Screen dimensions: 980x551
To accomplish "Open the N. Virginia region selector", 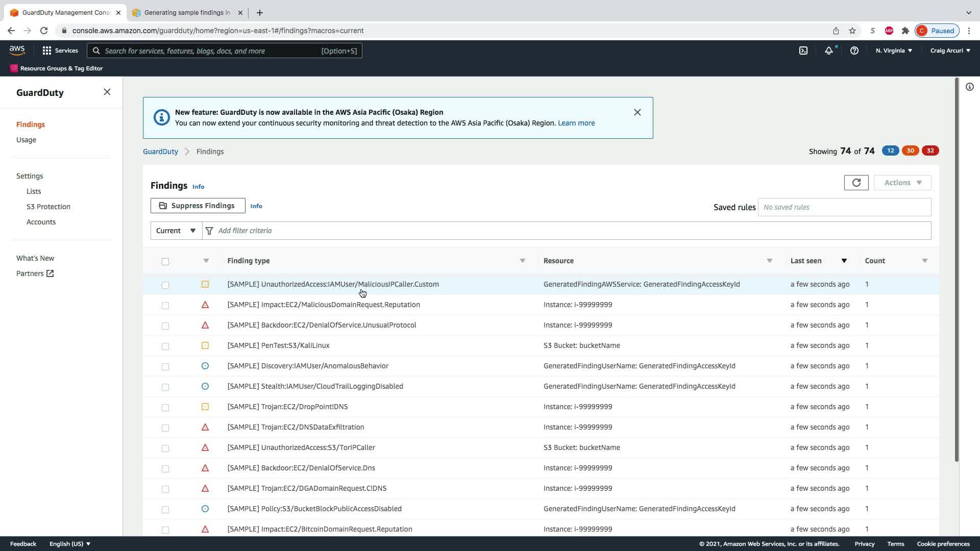I will [893, 51].
